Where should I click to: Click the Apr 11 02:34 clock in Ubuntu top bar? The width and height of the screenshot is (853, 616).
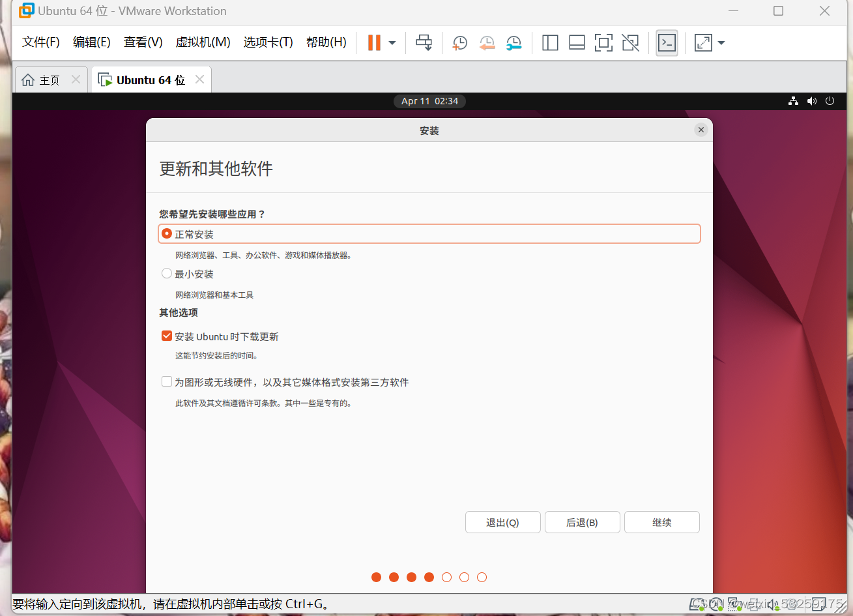429,101
